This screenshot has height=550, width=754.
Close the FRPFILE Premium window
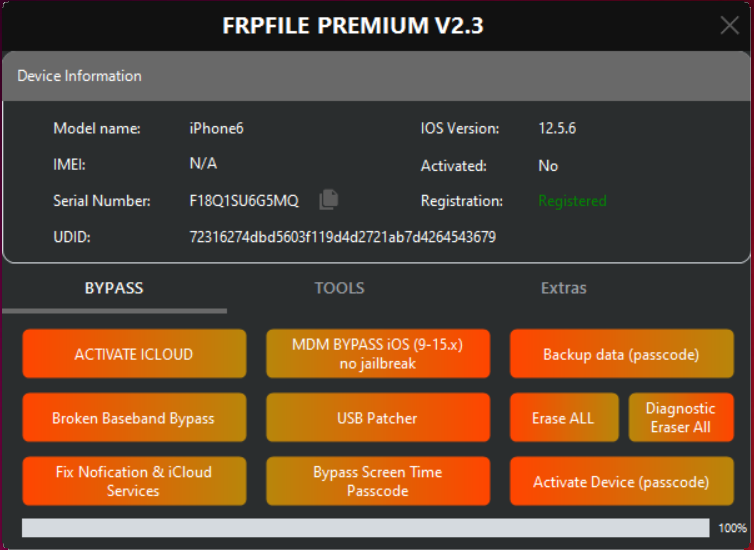(x=730, y=26)
